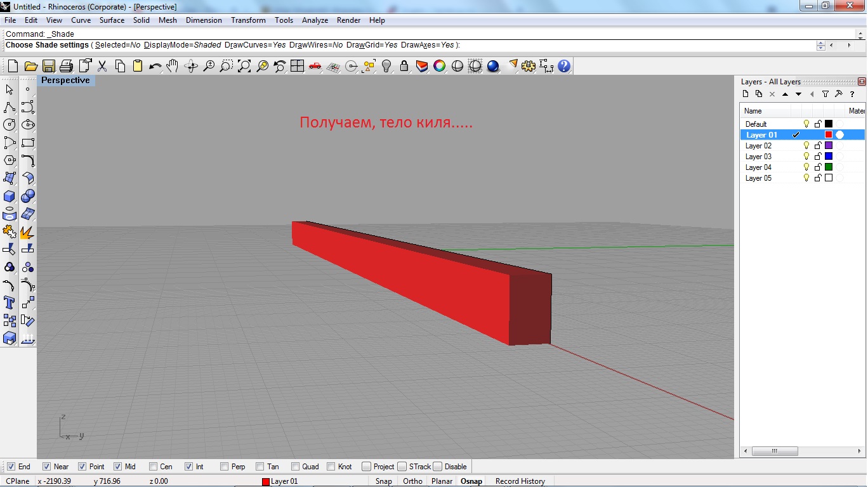Toggle the Int osnap checkbox
Viewport: 868px width, 487px height.
pyautogui.click(x=188, y=467)
